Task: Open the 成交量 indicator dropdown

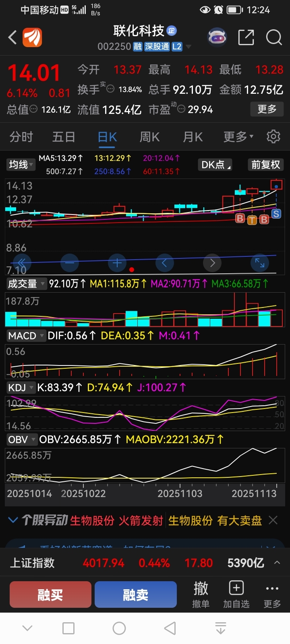Action: (x=26, y=284)
